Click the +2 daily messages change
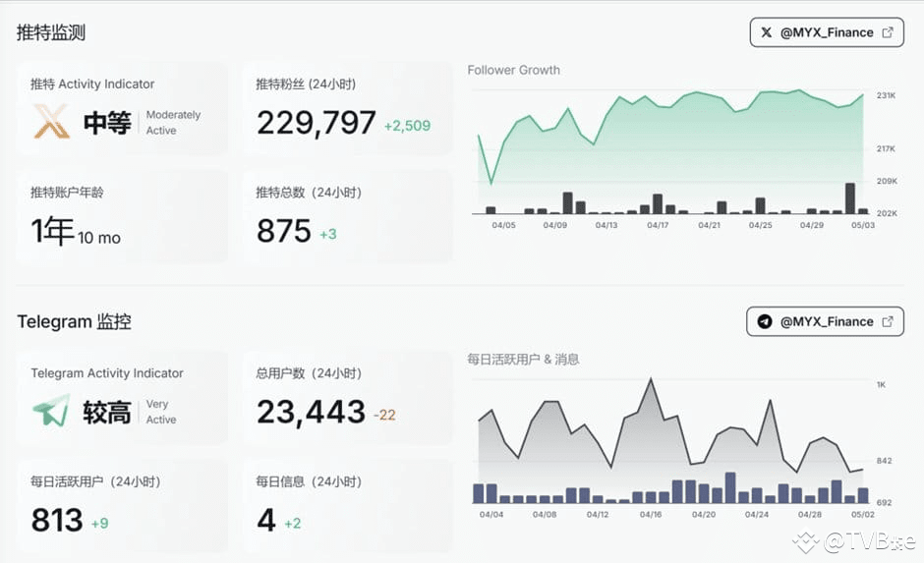 [292, 523]
